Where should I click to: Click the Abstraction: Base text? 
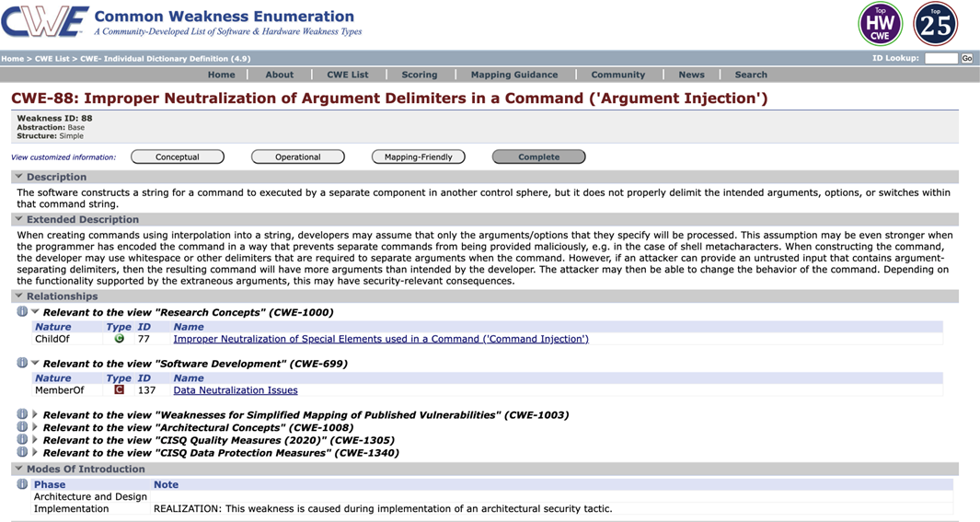(51, 127)
